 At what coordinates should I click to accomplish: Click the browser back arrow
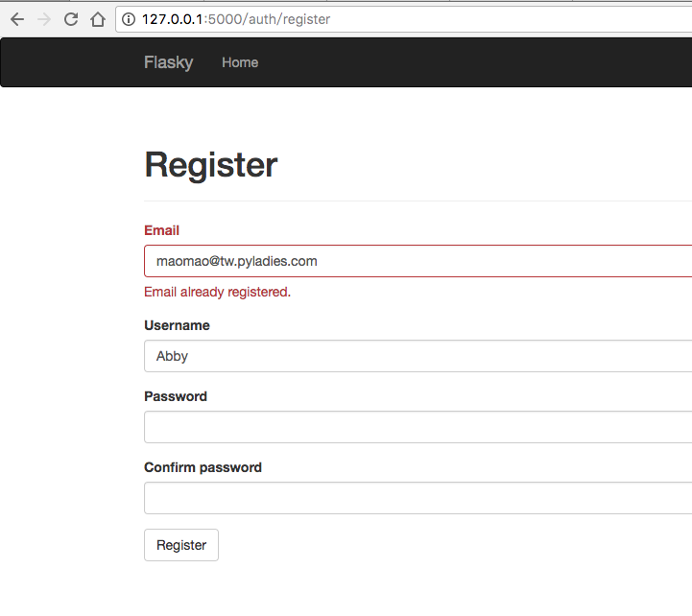[17, 19]
